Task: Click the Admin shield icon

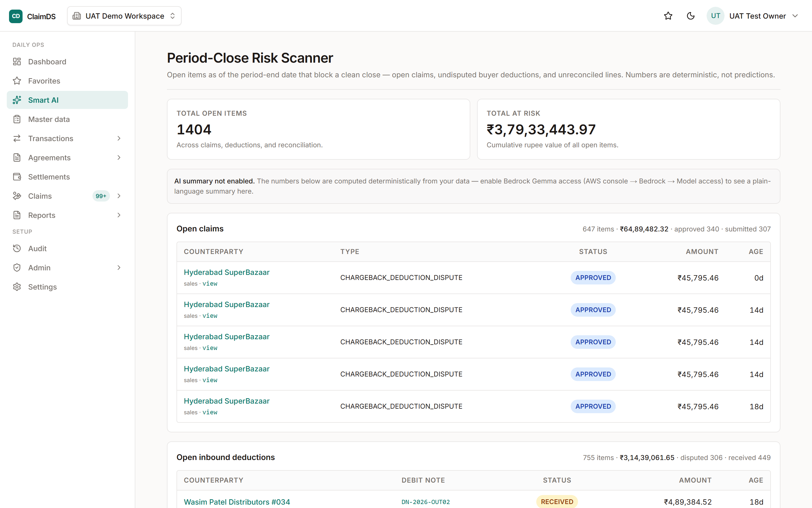Action: coord(17,268)
